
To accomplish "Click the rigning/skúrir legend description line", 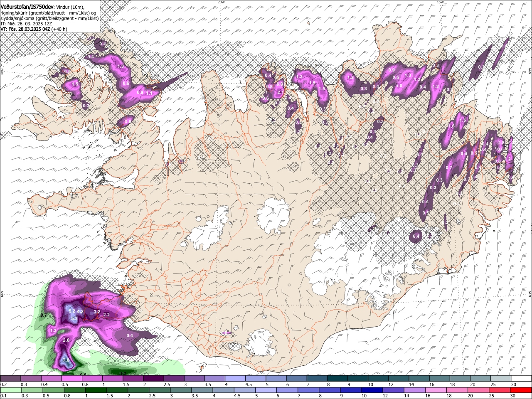I will 48,13.
